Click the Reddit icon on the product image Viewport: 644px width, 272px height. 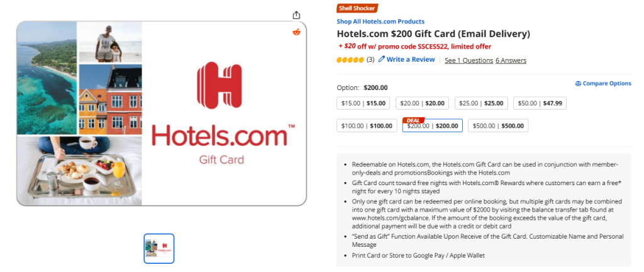click(x=296, y=32)
